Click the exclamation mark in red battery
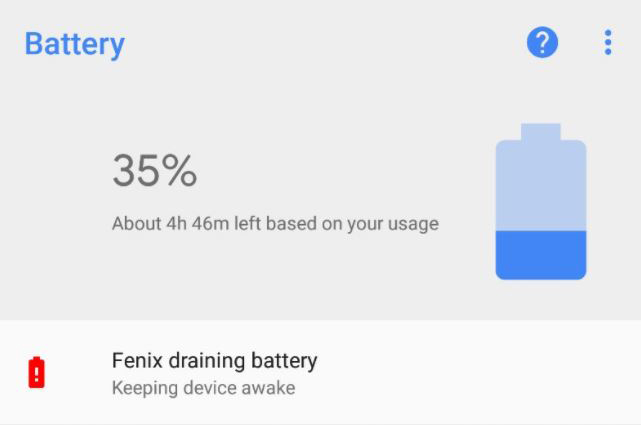641x425 pixels. pos(37,374)
